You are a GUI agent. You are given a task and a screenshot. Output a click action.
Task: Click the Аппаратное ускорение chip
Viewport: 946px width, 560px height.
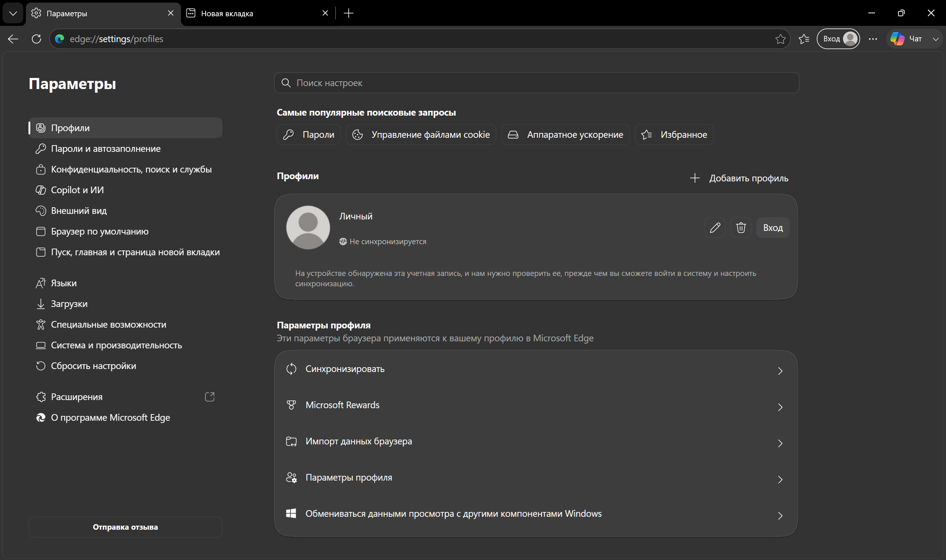click(x=565, y=135)
